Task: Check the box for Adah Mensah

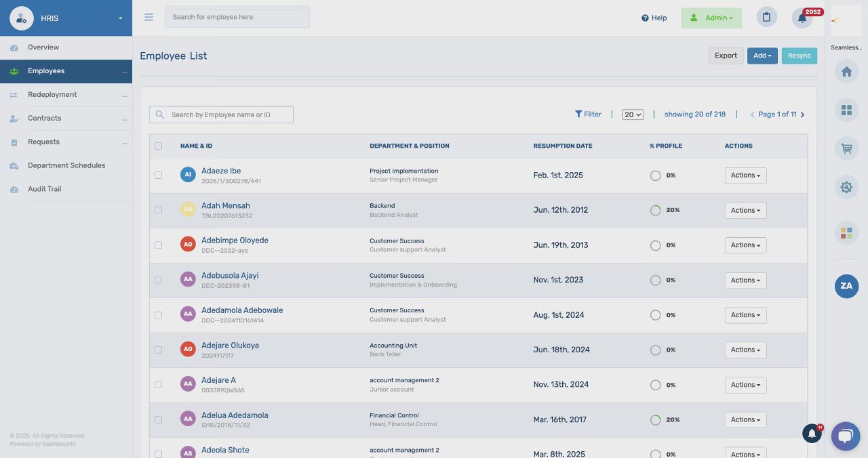Action: coord(158,210)
